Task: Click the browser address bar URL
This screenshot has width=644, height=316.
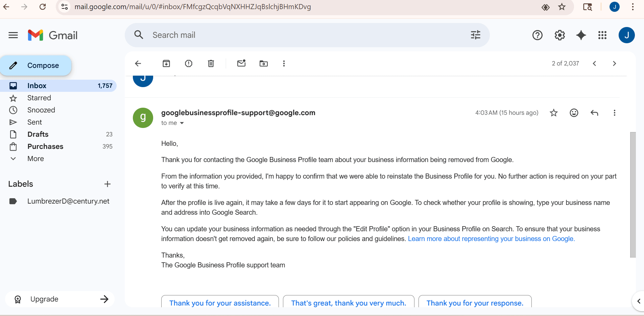Action: coord(193,7)
